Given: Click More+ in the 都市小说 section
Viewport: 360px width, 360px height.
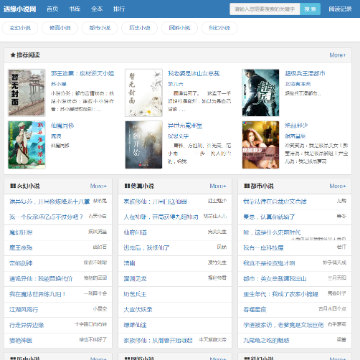Looking at the screenshot, I should click(x=338, y=186).
